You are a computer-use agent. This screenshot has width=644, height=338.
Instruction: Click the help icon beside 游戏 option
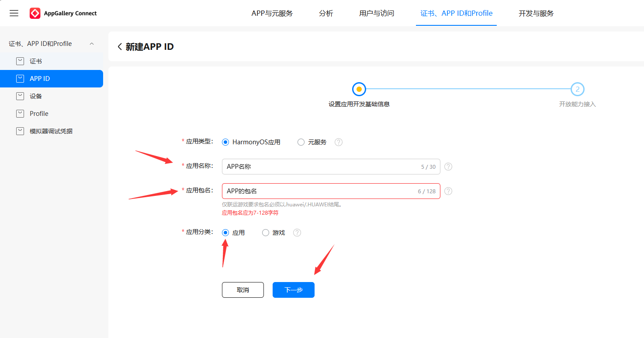(297, 233)
